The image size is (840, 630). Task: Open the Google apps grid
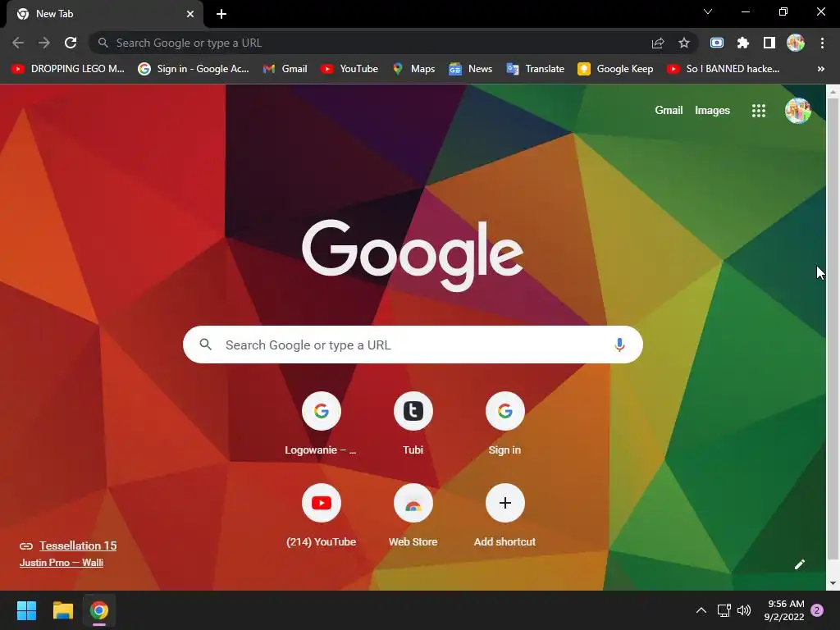pyautogui.click(x=759, y=111)
